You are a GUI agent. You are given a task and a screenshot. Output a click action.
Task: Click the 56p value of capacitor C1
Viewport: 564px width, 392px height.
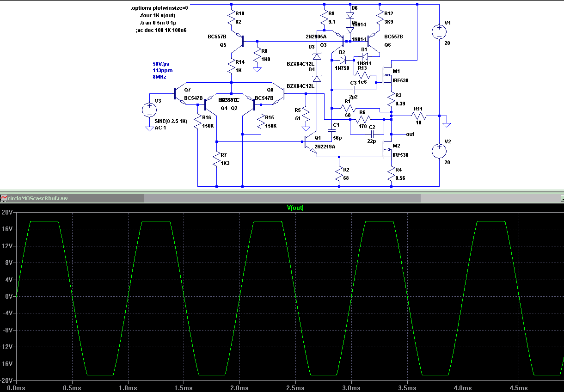[x=337, y=138]
